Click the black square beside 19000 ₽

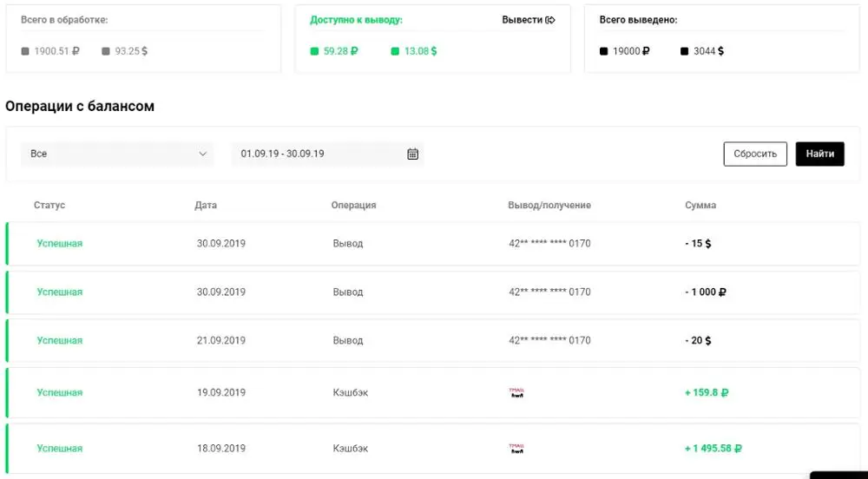(603, 51)
